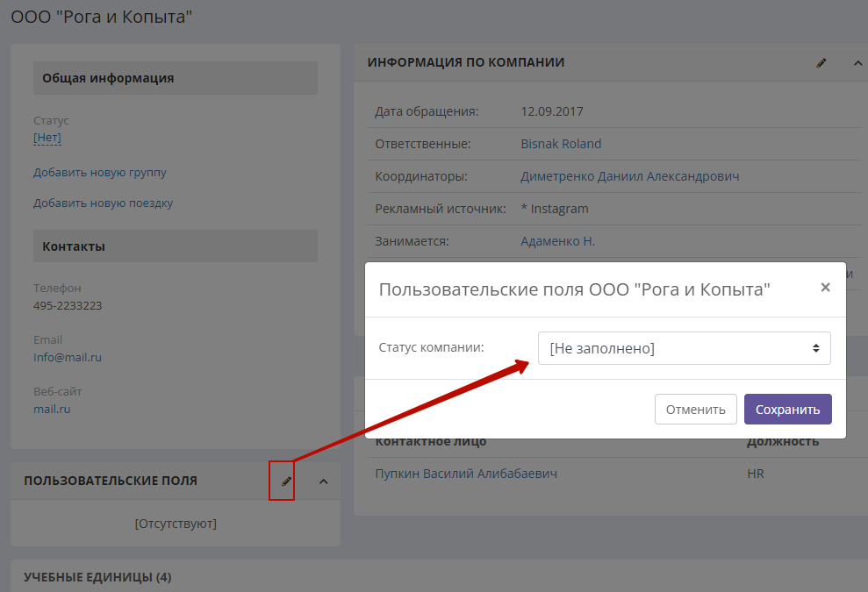Click the pencil icon in Пользовательские поля header

pyautogui.click(x=285, y=481)
